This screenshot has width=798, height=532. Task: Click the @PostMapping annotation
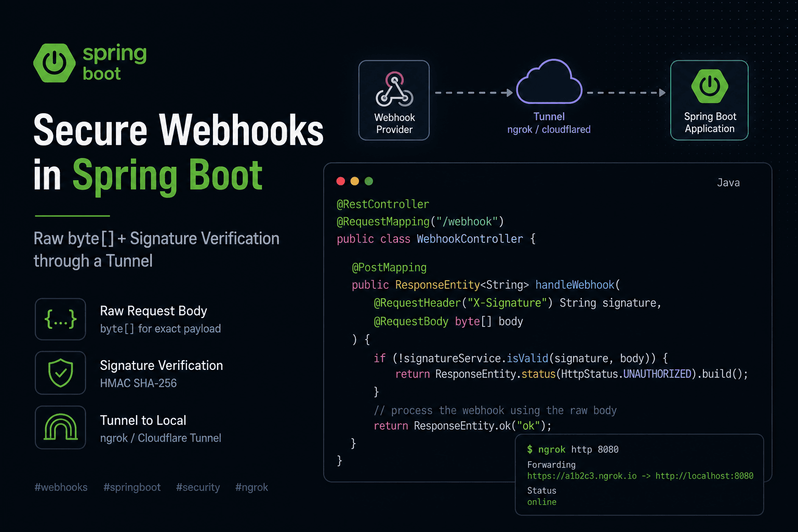pyautogui.click(x=389, y=268)
